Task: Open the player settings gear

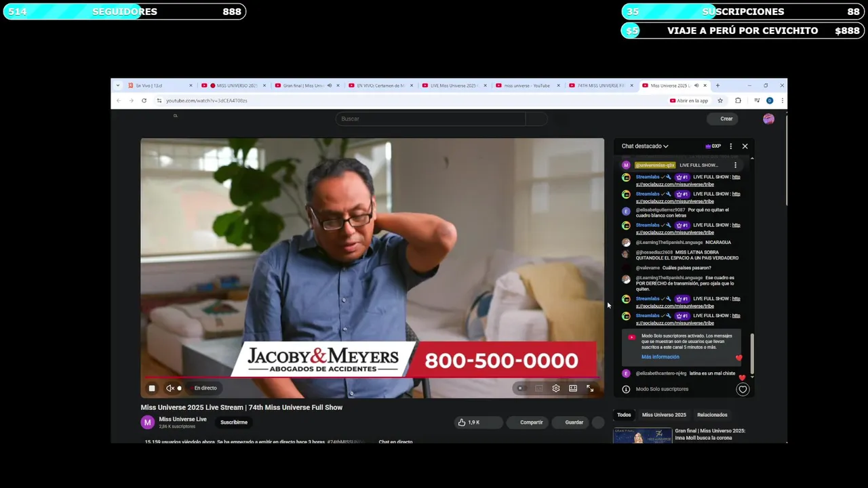Action: pyautogui.click(x=556, y=388)
